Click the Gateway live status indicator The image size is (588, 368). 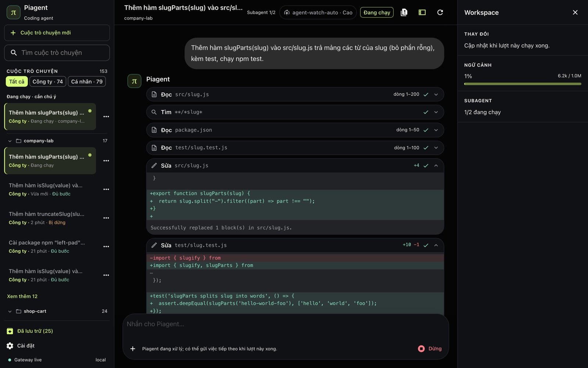(25, 360)
